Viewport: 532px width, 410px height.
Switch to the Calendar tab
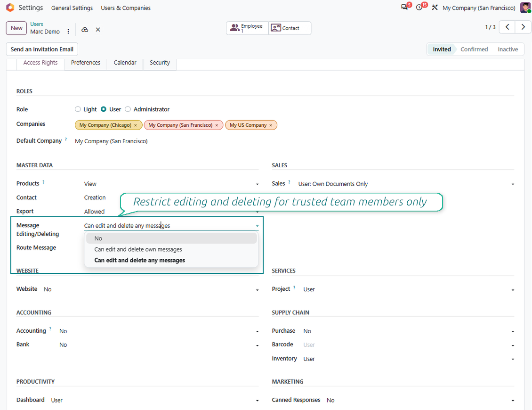[x=125, y=63]
